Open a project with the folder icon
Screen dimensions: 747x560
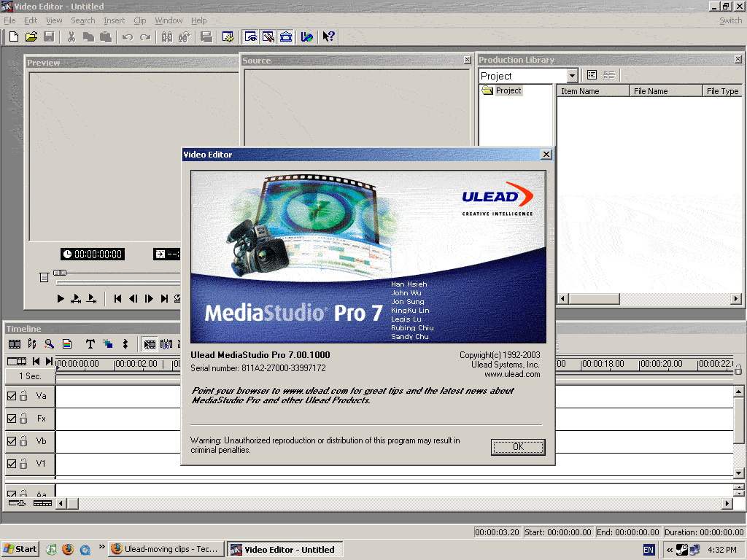click(x=31, y=36)
